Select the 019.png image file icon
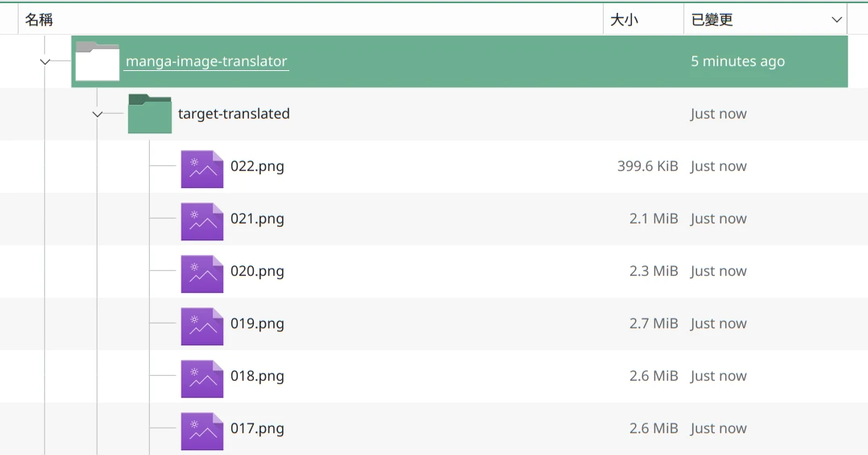 201,326
